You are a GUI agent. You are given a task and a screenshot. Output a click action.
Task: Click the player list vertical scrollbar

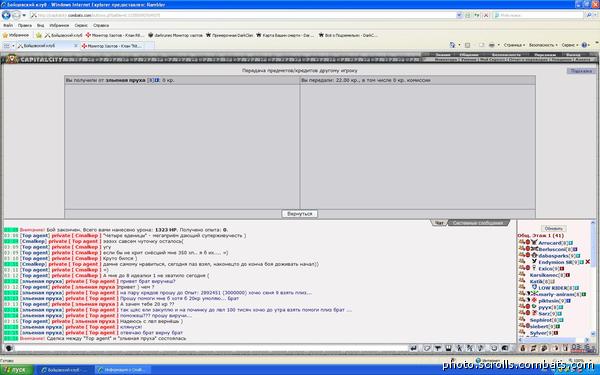(593, 279)
